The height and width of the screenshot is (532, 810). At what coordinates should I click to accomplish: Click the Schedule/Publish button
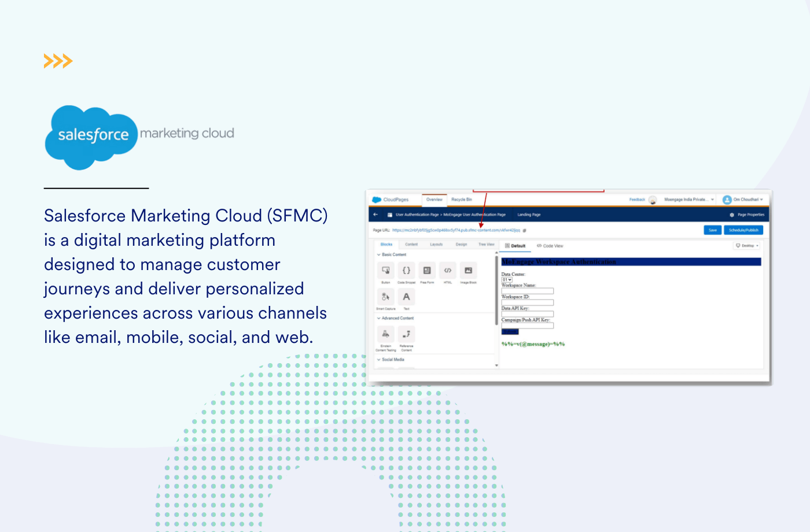coord(743,230)
